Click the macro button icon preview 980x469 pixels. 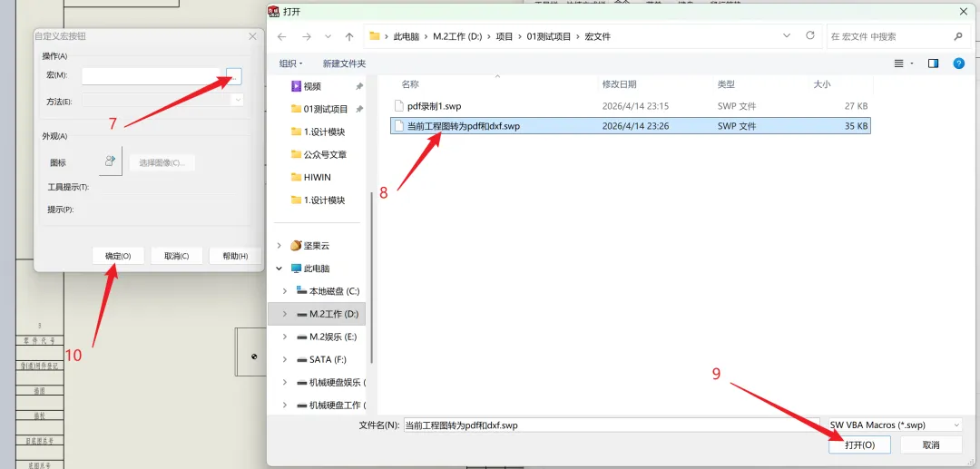110,161
